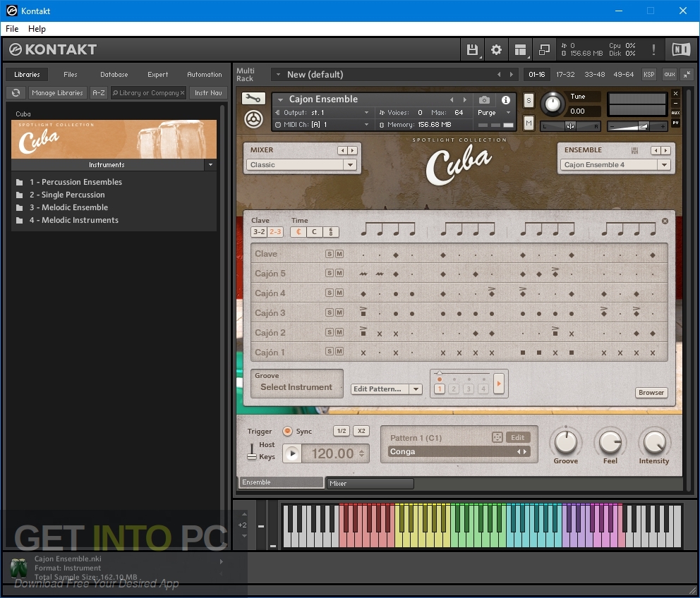700x598 pixels.
Task: Click the save floppy disk icon
Action: 472,49
